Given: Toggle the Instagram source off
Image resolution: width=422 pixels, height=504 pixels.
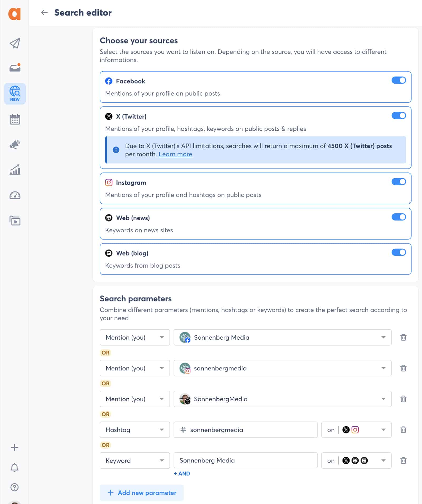Looking at the screenshot, I should [x=399, y=182].
